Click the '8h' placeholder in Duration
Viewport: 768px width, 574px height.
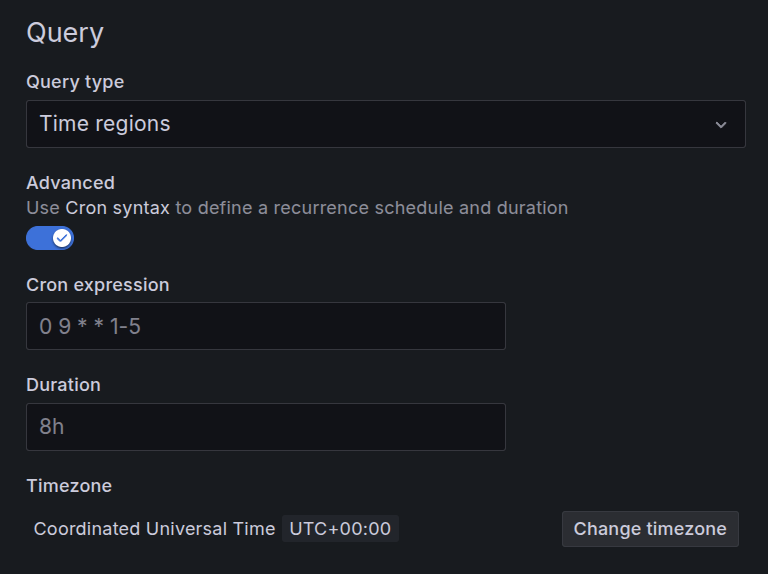(52, 427)
